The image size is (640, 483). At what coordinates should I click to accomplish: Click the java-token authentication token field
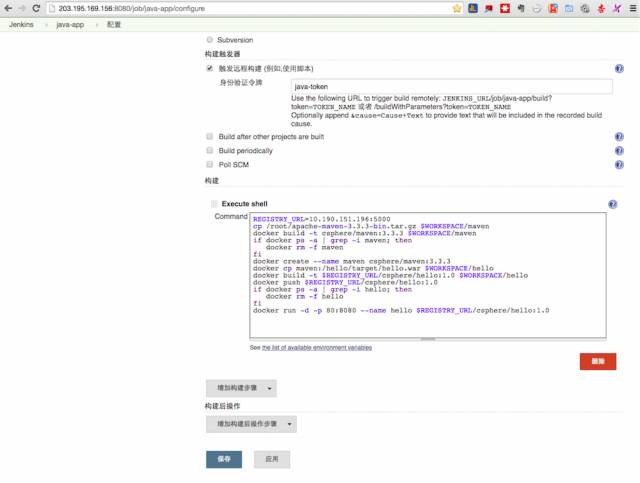point(450,87)
